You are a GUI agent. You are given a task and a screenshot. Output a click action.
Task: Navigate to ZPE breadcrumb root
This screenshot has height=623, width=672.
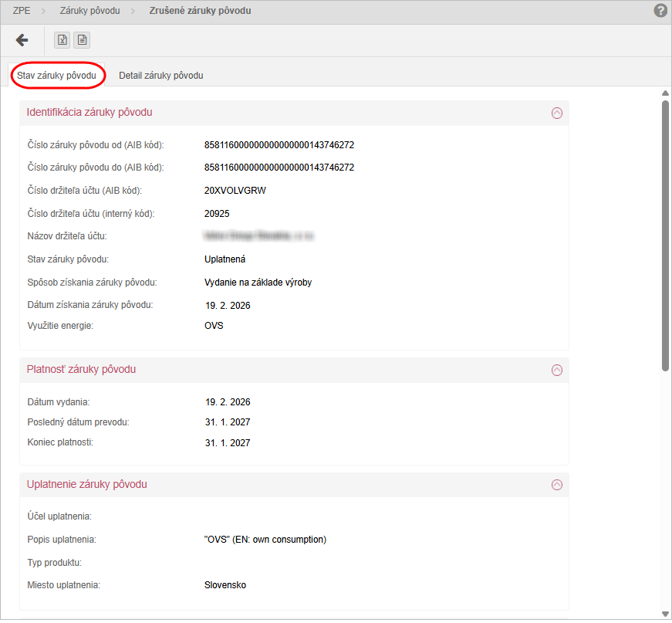coord(22,11)
